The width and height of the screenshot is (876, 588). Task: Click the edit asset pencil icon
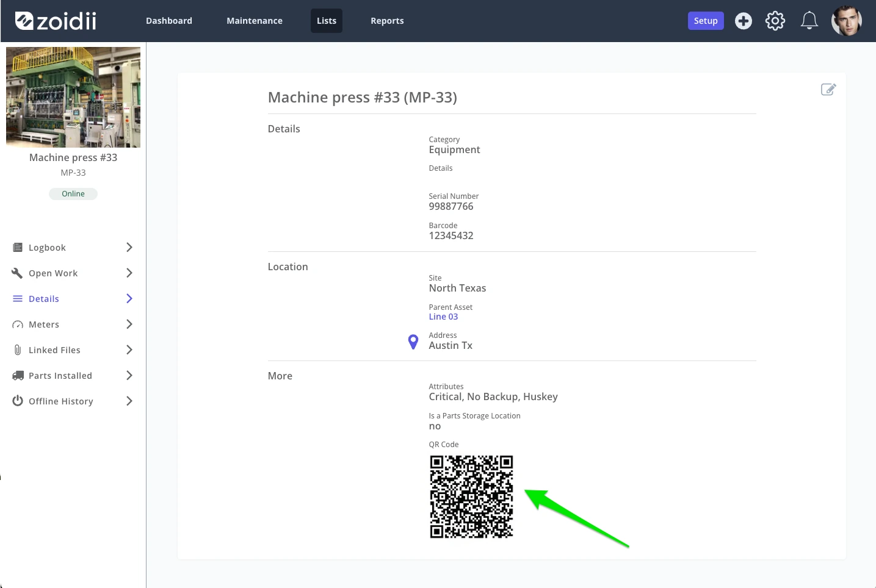click(x=828, y=90)
